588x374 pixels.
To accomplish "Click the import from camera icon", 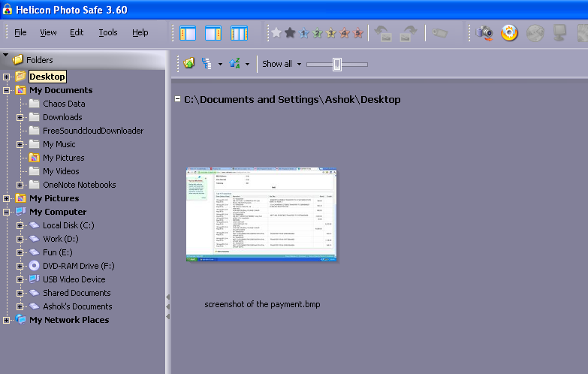I will [x=485, y=33].
